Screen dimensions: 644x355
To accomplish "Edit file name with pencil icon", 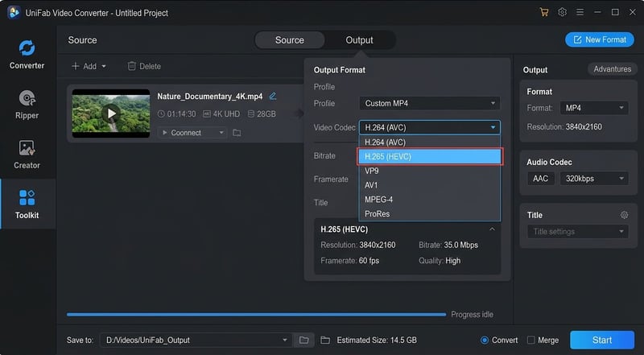I will (x=273, y=96).
